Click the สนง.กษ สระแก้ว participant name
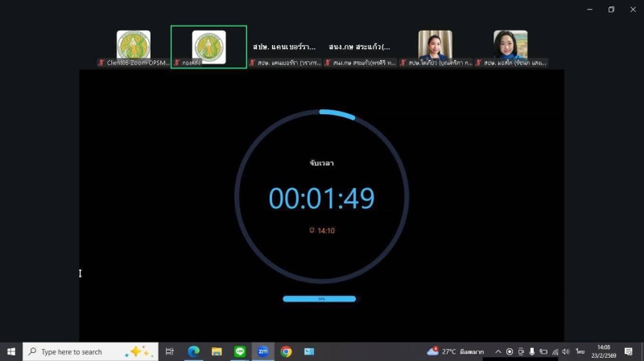644x361 pixels. point(359,47)
